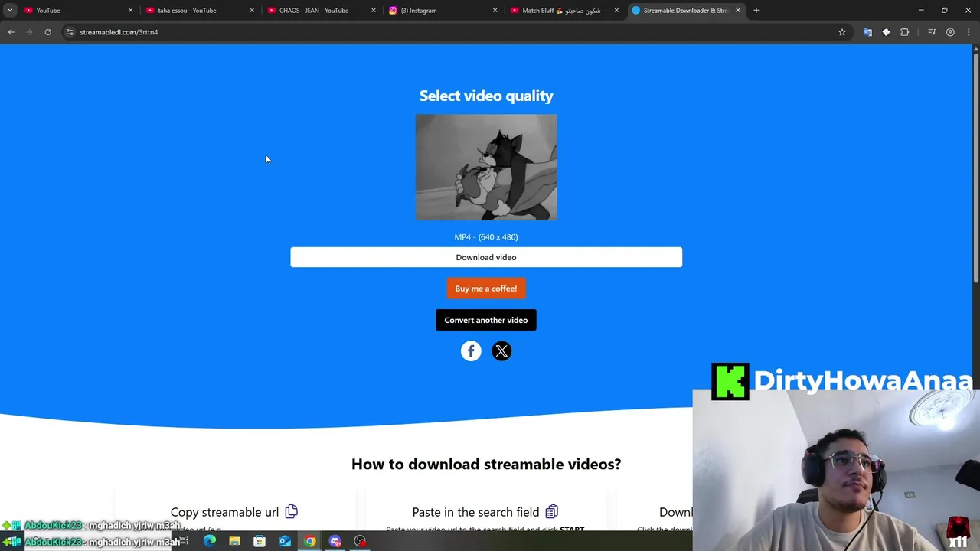Open Discord from the taskbar
This screenshot has height=551, width=980.
[335, 541]
